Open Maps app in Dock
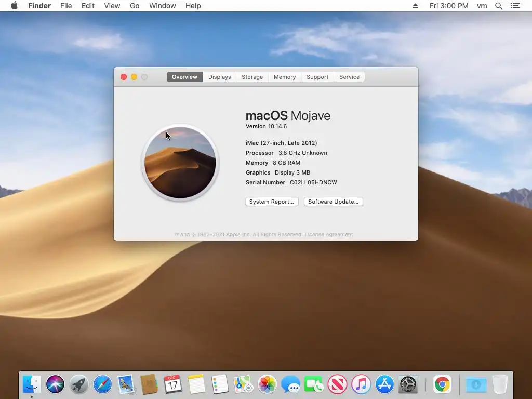This screenshot has width=532, height=399. coord(243,384)
